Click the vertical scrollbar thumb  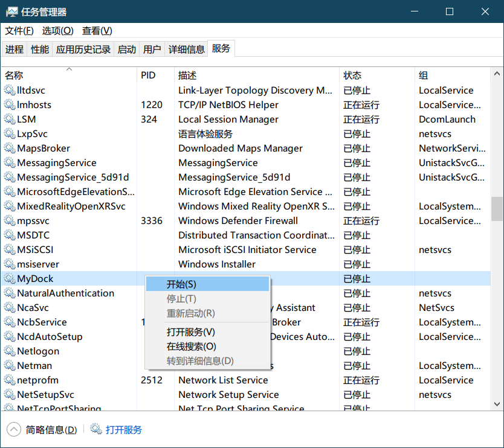click(x=497, y=209)
